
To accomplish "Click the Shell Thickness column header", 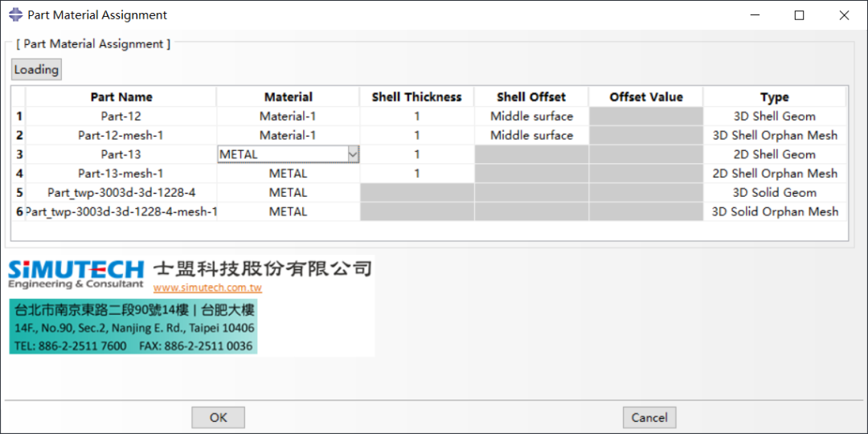I will tap(416, 97).
